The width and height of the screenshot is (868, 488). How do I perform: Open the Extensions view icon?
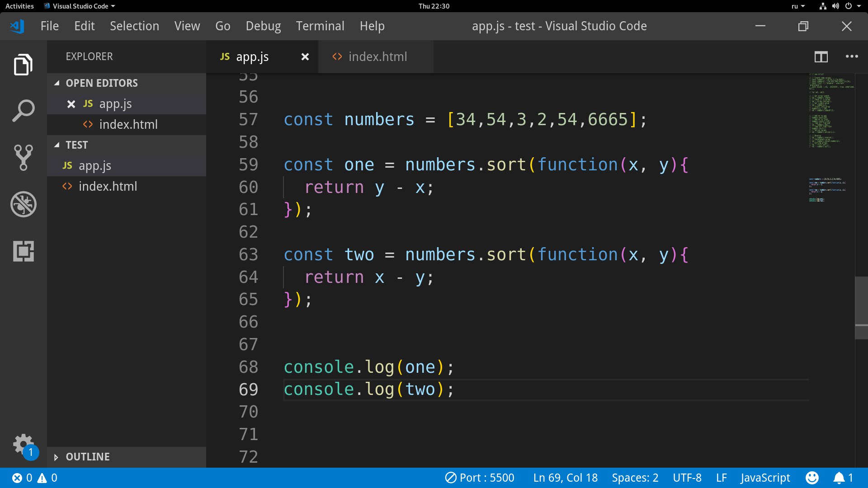pyautogui.click(x=23, y=251)
